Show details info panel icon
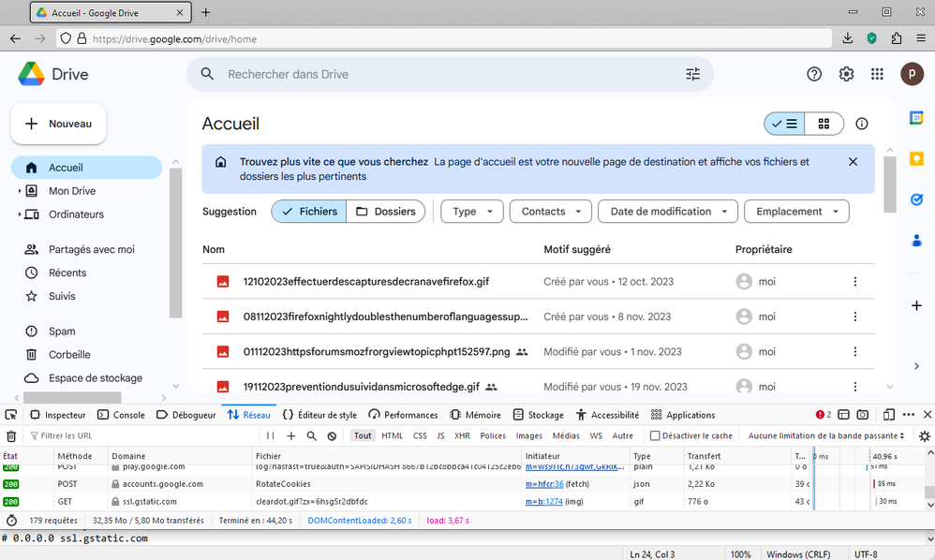 click(862, 124)
